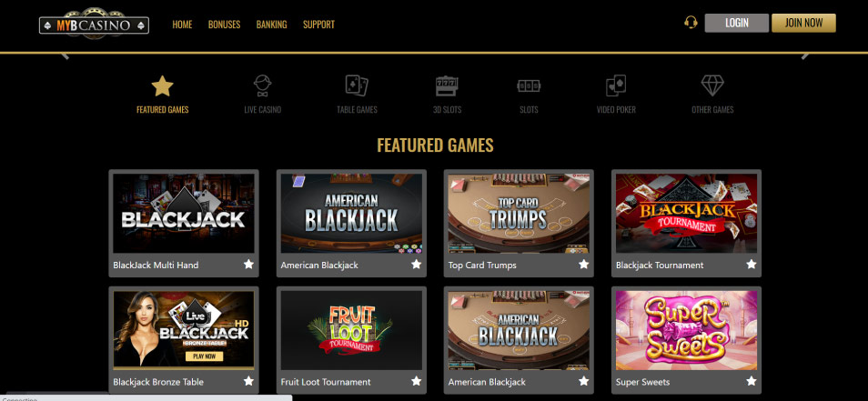The width and height of the screenshot is (868, 401).
Task: Toggle favorite star on Super Sweets
Action: tap(752, 381)
